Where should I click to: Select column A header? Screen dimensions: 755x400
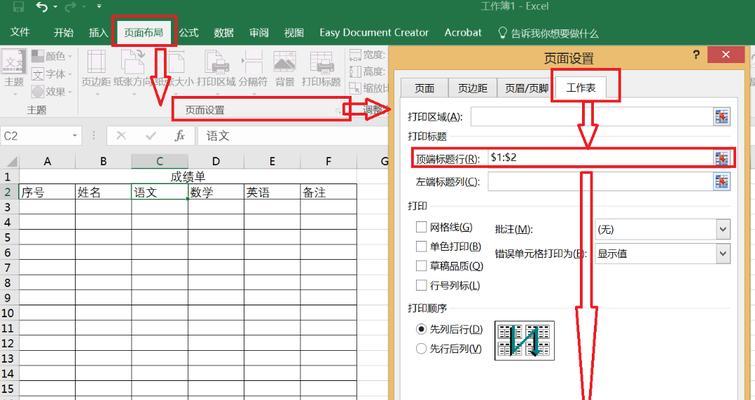coord(47,161)
